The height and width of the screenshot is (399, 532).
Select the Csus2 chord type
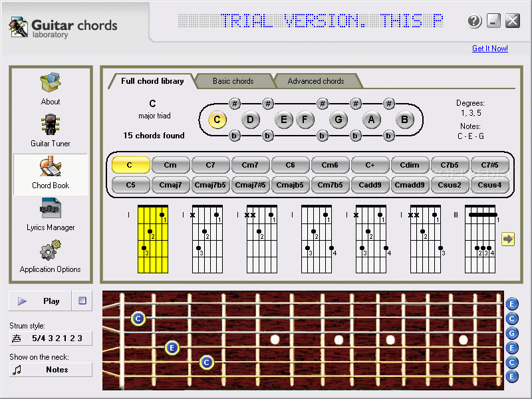point(450,185)
